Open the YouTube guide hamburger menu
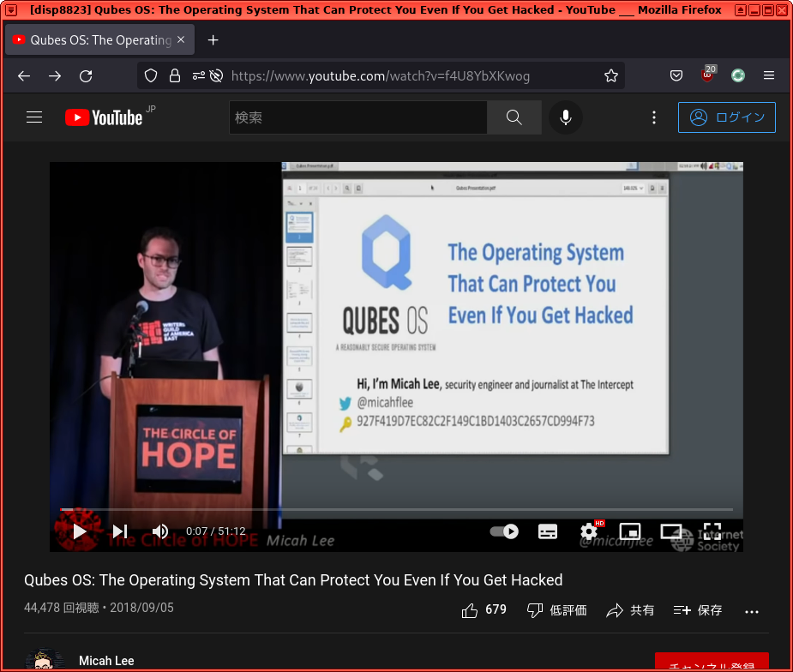 (x=34, y=117)
